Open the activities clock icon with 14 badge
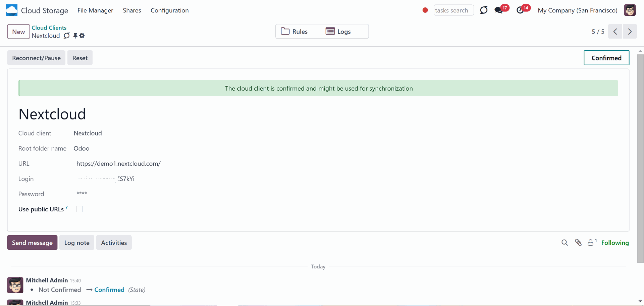The width and height of the screenshot is (644, 306). point(520,10)
